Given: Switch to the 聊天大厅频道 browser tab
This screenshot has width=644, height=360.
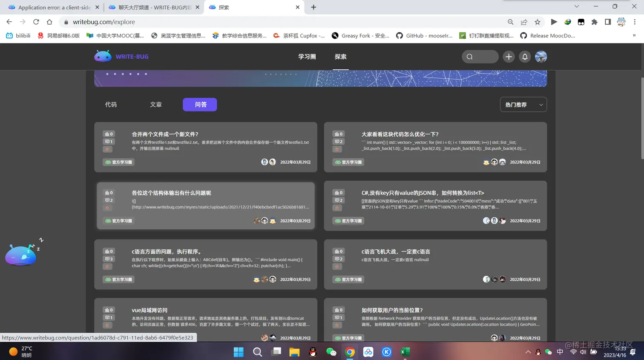Looking at the screenshot, I should click(x=154, y=7).
